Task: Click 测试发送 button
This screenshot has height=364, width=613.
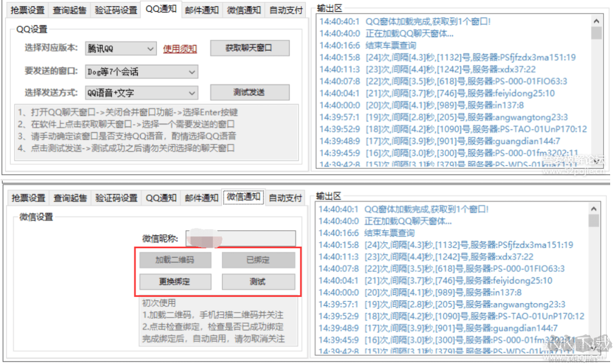Action: click(x=250, y=93)
